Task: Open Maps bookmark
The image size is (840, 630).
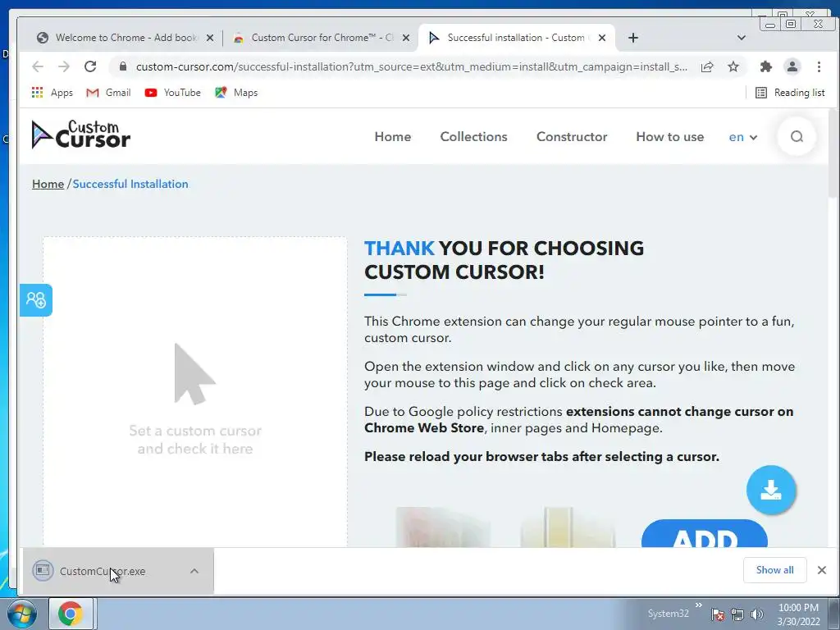Action: 236,93
